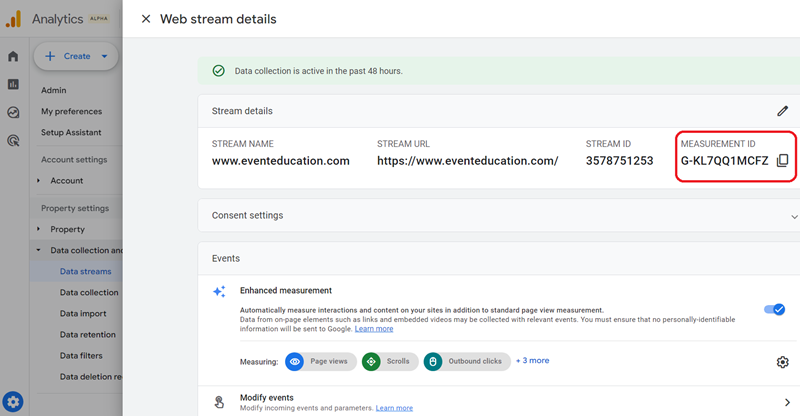This screenshot has width=800, height=416.
Task: Select Data streams in sidebar
Action: pyautogui.click(x=85, y=272)
